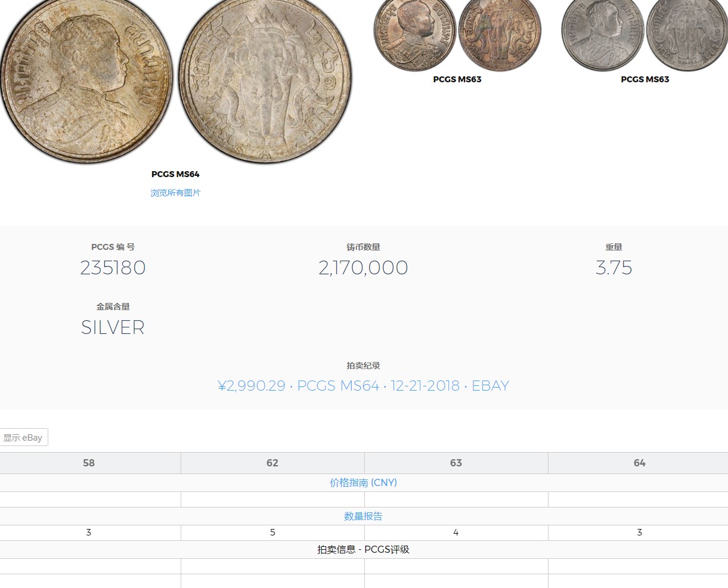Click the PCGS 编号 value 235180
Screen dimensions: 728x588
tap(113, 268)
